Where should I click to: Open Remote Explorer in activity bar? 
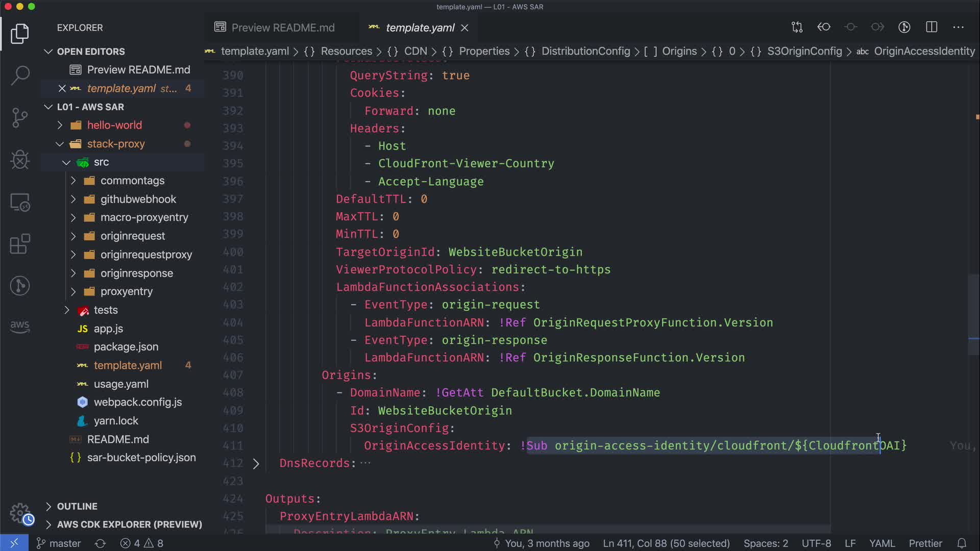[x=20, y=203]
